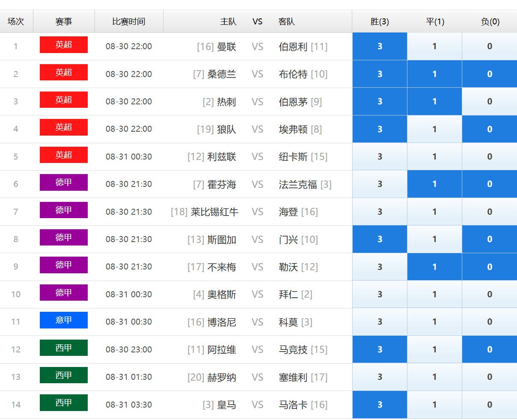This screenshot has height=420, width=517.
Task: Select draw (1) for 狼队 vs 埃弗顿
Action: [434, 129]
